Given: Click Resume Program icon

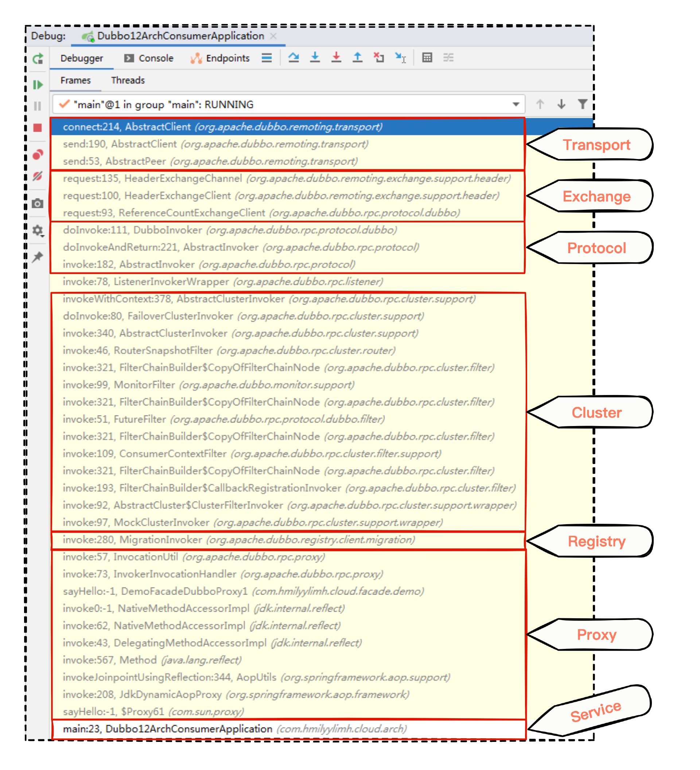Looking at the screenshot, I should click(38, 84).
